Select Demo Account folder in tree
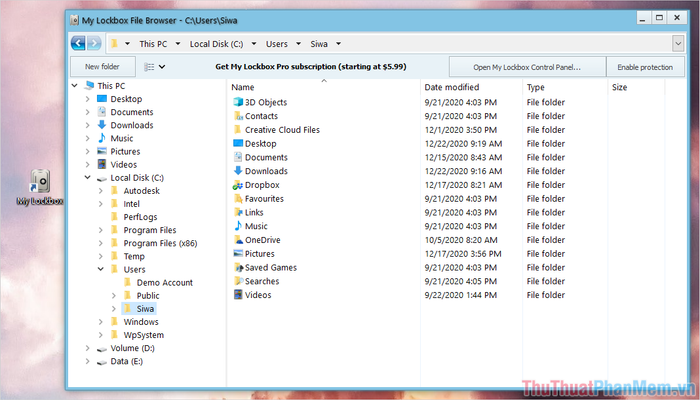 click(165, 283)
